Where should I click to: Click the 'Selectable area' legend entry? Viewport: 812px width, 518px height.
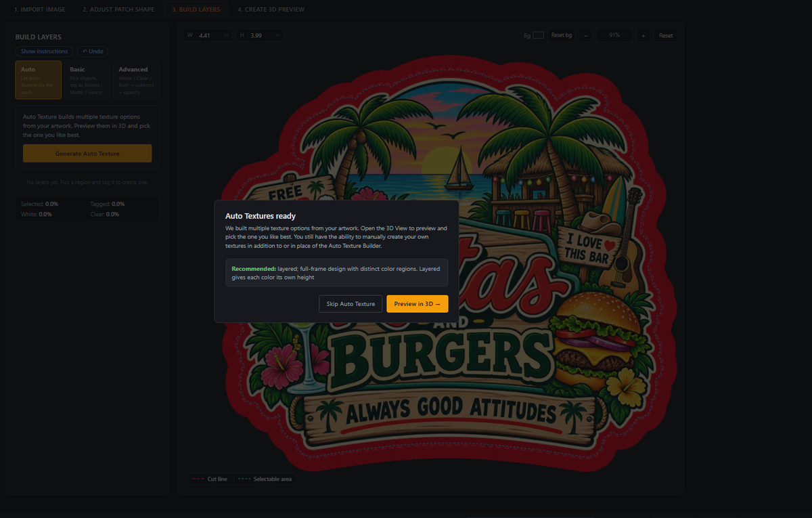pyautogui.click(x=265, y=479)
